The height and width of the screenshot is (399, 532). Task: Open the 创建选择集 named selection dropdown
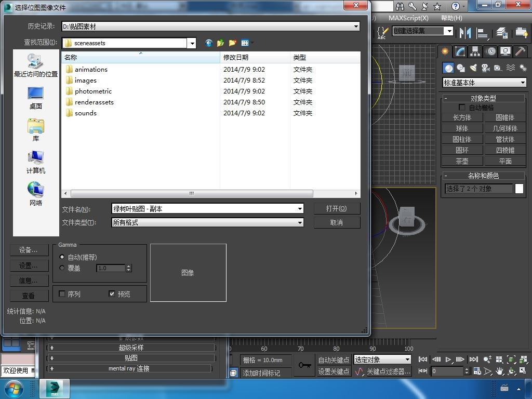pyautogui.click(x=449, y=31)
